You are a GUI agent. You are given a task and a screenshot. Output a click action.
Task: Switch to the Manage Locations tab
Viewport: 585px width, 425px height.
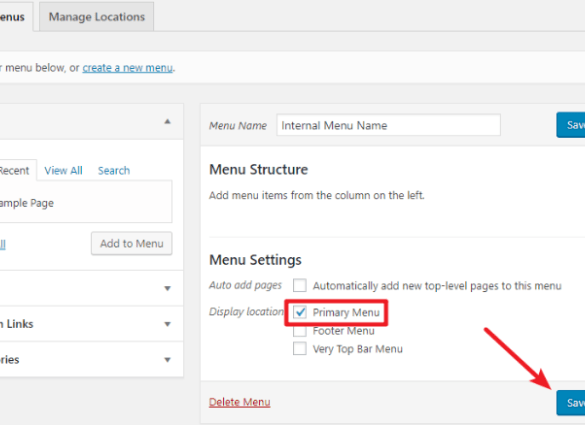point(96,17)
